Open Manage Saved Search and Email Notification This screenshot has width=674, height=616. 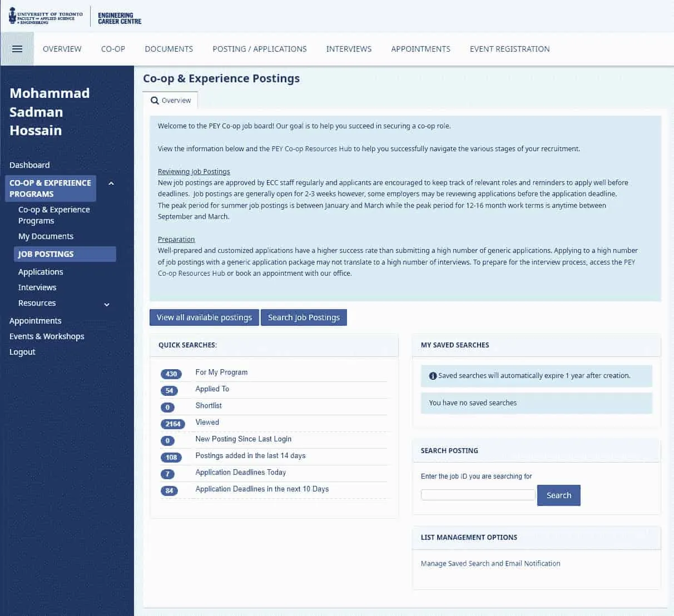coord(490,563)
